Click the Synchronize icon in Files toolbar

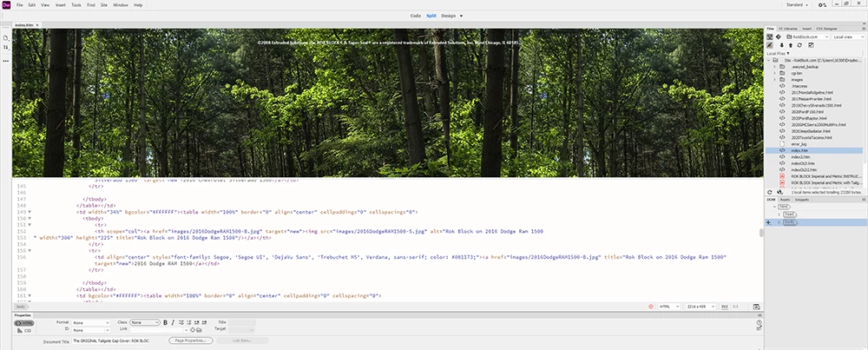tap(799, 45)
